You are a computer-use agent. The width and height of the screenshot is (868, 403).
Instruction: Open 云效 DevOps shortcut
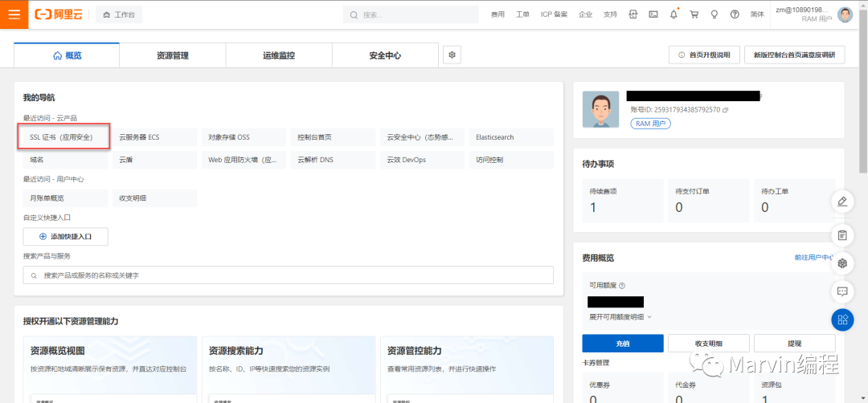coord(422,160)
